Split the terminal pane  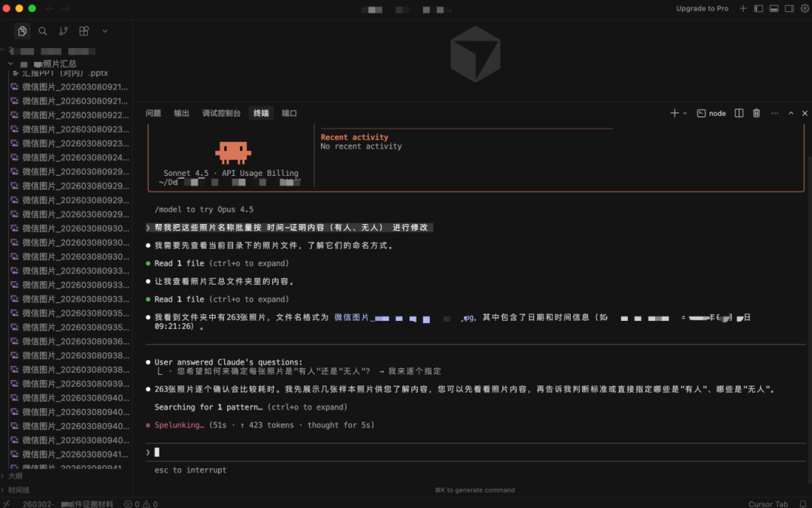click(739, 113)
